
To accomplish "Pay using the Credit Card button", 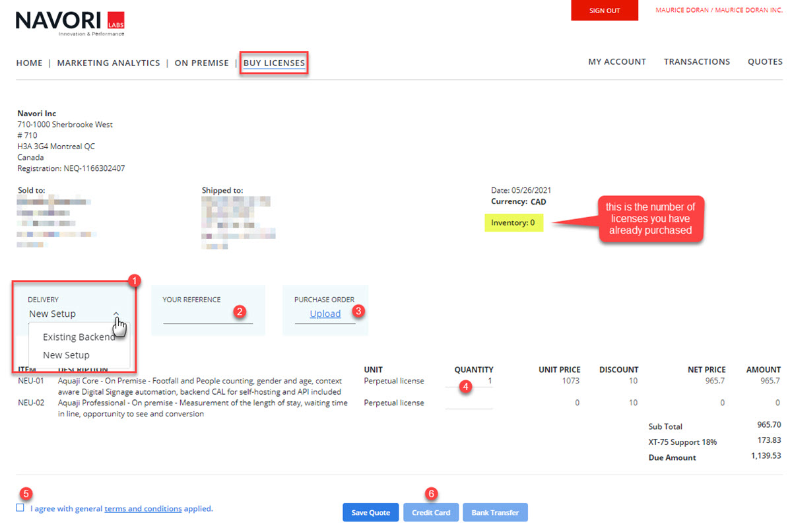I will pyautogui.click(x=431, y=513).
